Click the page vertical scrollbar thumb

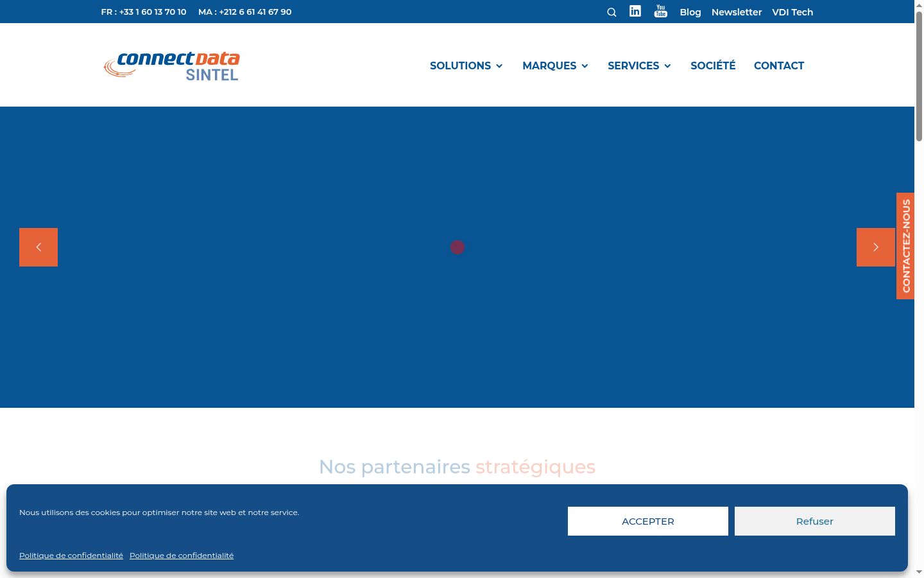click(x=919, y=76)
